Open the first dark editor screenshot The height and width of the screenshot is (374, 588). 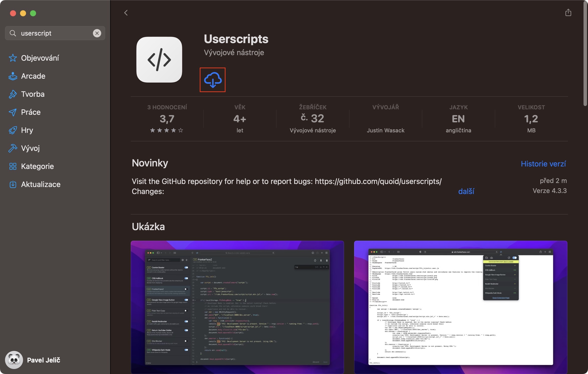pos(237,307)
